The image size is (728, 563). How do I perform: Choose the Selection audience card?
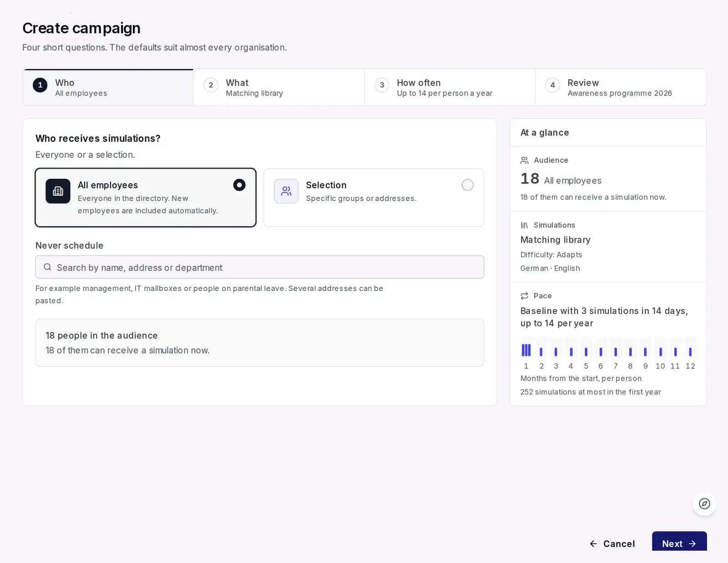pyautogui.click(x=374, y=198)
